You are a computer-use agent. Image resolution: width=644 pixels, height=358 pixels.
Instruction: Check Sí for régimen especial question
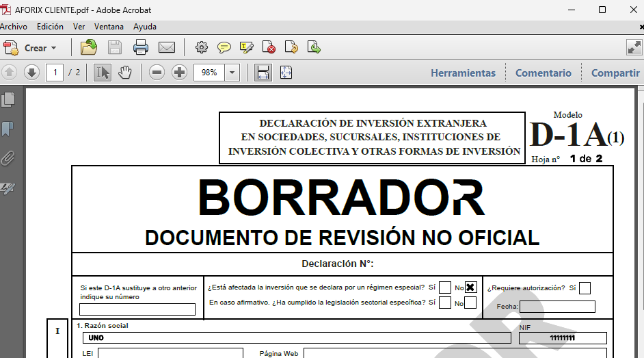(445, 288)
